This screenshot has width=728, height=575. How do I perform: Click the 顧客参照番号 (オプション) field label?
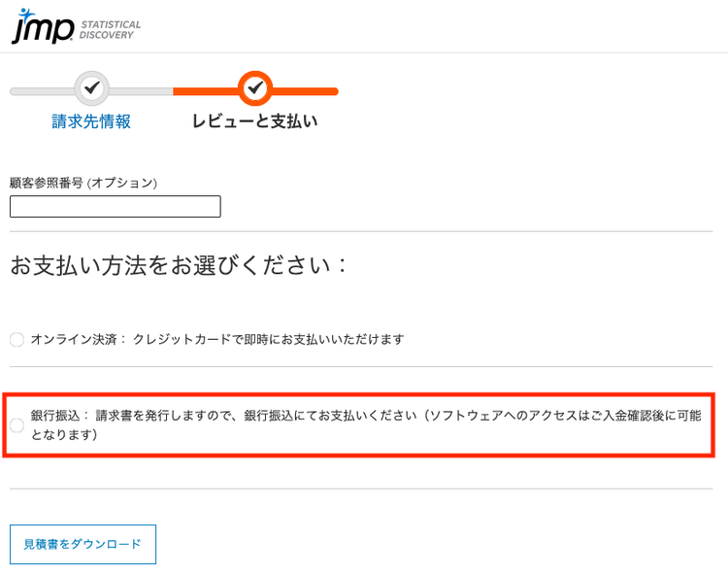click(x=83, y=183)
